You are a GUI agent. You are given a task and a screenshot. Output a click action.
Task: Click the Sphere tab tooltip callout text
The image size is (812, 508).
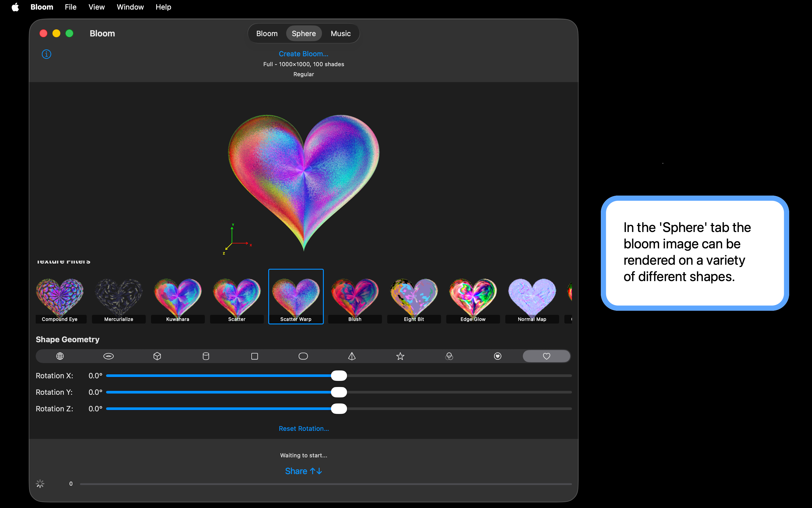click(x=687, y=252)
